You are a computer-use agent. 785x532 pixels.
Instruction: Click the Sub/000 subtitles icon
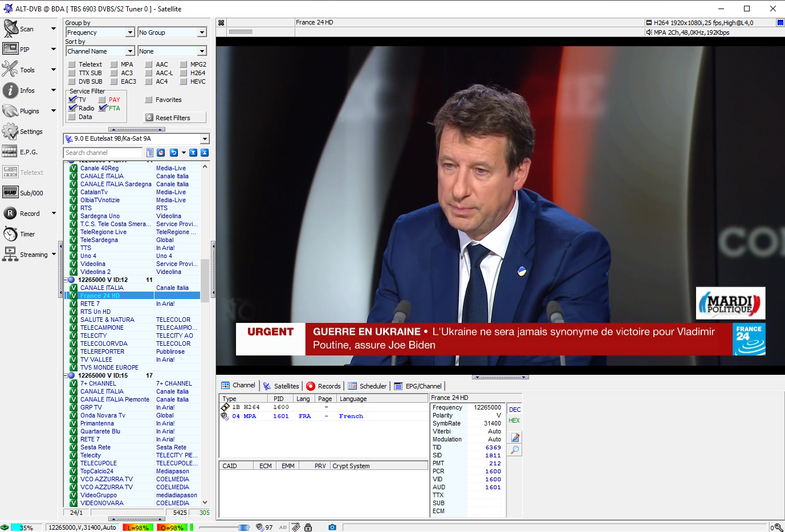(x=10, y=193)
